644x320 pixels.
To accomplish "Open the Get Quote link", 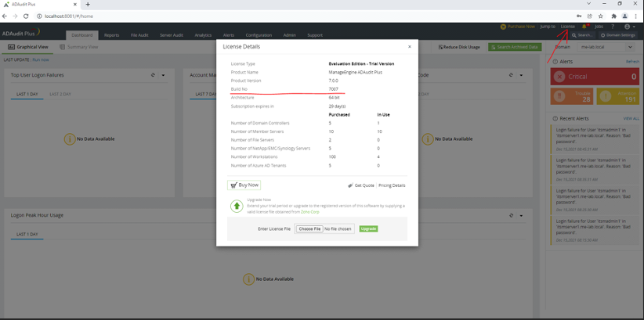I will pyautogui.click(x=361, y=185).
